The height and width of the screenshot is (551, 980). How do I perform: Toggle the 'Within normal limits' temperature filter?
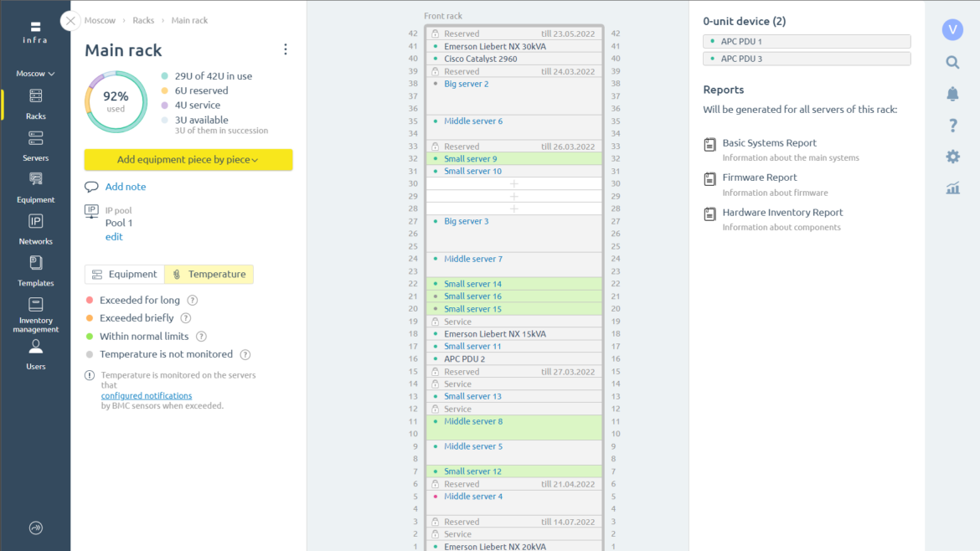(142, 336)
